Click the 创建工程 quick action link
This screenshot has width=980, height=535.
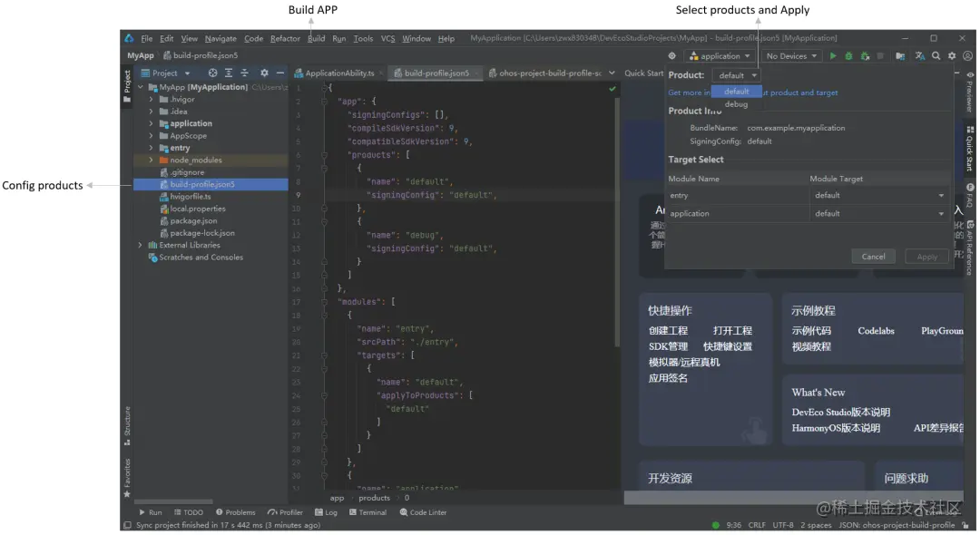point(668,331)
